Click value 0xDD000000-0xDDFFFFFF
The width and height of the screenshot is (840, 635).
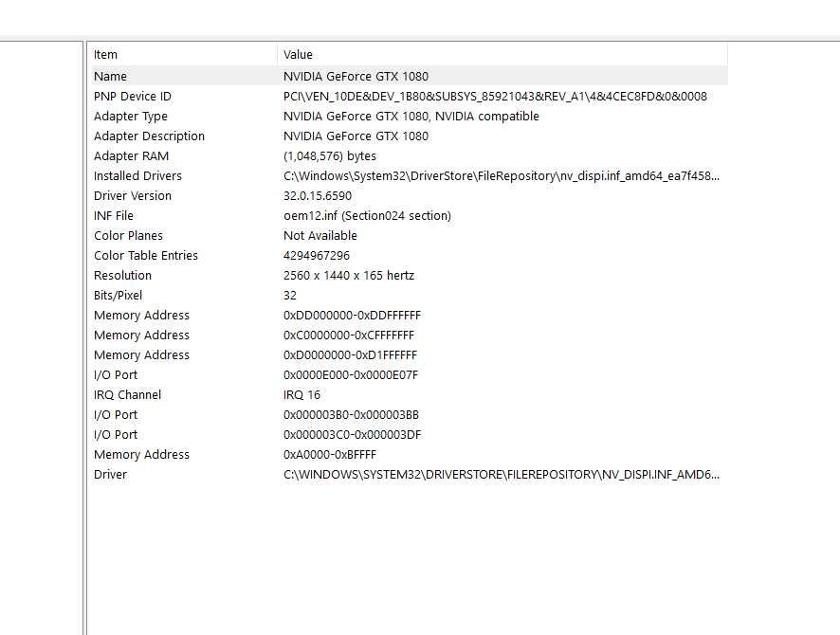(x=352, y=316)
